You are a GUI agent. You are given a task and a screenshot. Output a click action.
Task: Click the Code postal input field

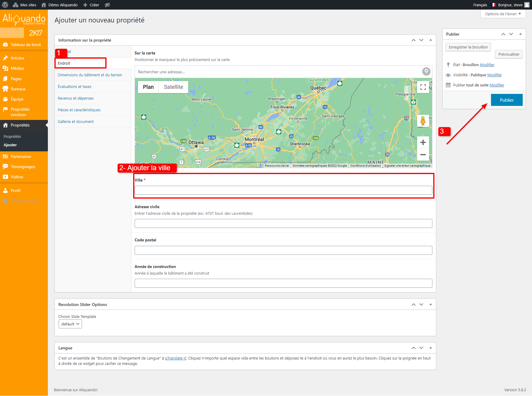[x=283, y=250]
